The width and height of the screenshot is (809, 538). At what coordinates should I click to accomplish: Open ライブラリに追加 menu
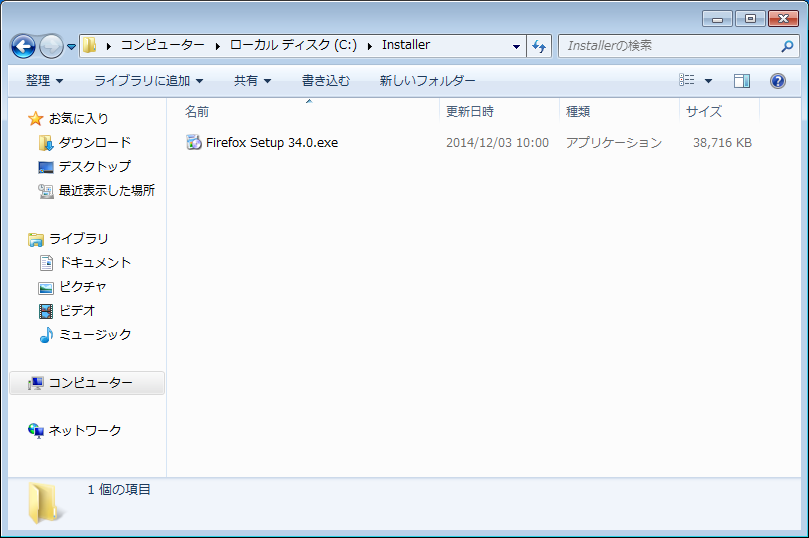coord(149,81)
